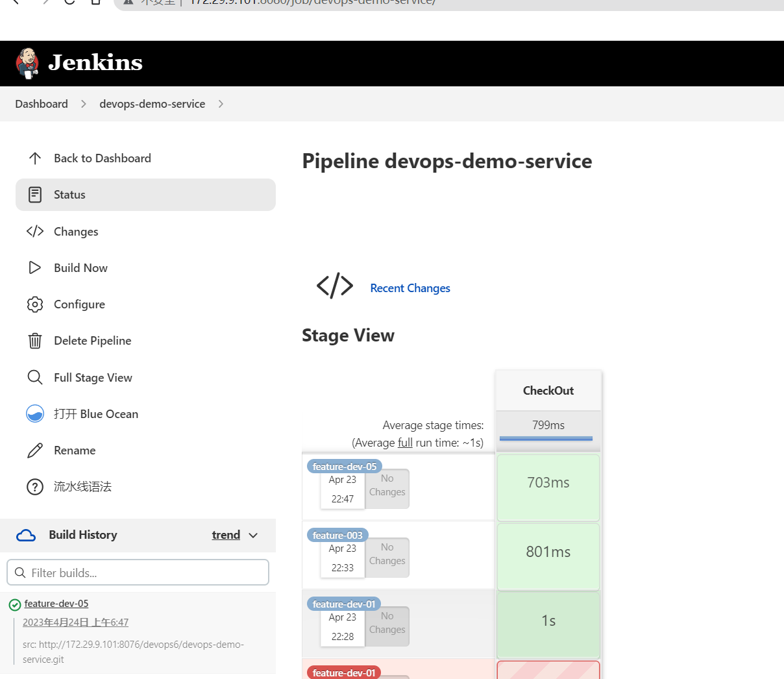Click blue feature-dev-01 tag in Stage View
Image resolution: width=784 pixels, height=679 pixels.
pyautogui.click(x=344, y=604)
